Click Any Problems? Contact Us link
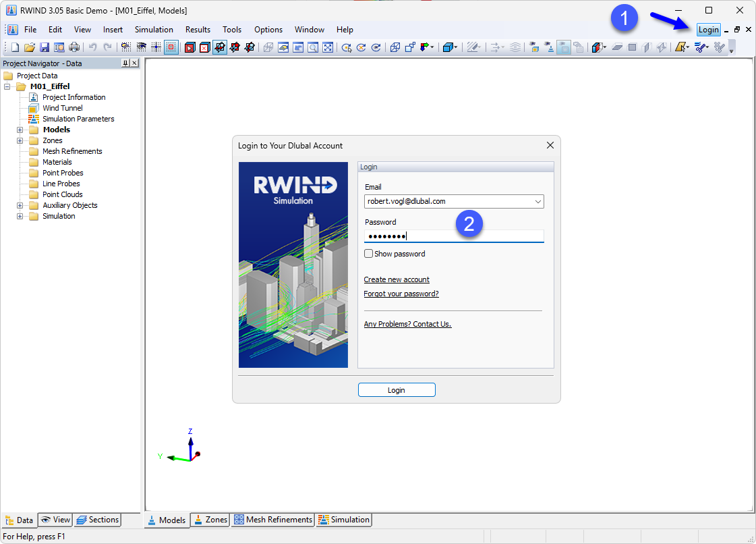The height and width of the screenshot is (544, 756). [407, 324]
